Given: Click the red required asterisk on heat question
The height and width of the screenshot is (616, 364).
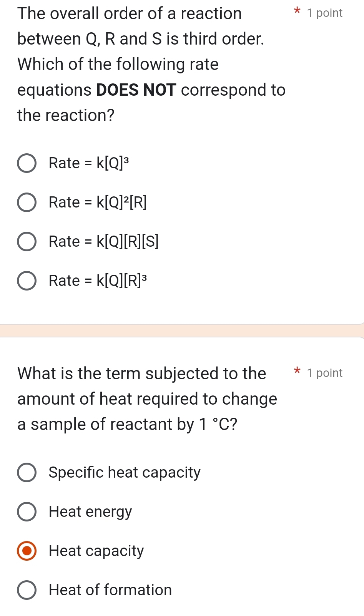Looking at the screenshot, I should pos(297,372).
